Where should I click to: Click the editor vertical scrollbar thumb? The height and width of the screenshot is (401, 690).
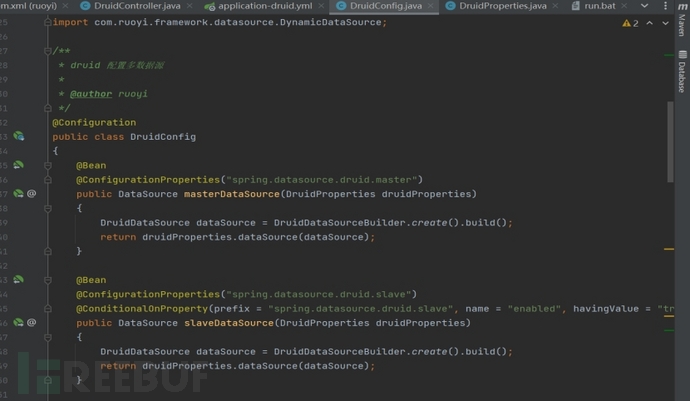[x=670, y=142]
